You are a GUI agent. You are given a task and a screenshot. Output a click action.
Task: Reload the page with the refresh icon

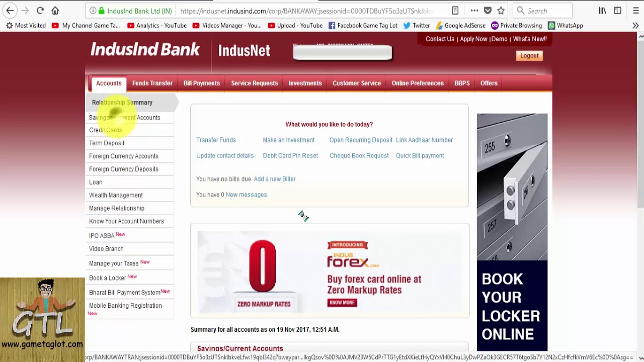40,11
